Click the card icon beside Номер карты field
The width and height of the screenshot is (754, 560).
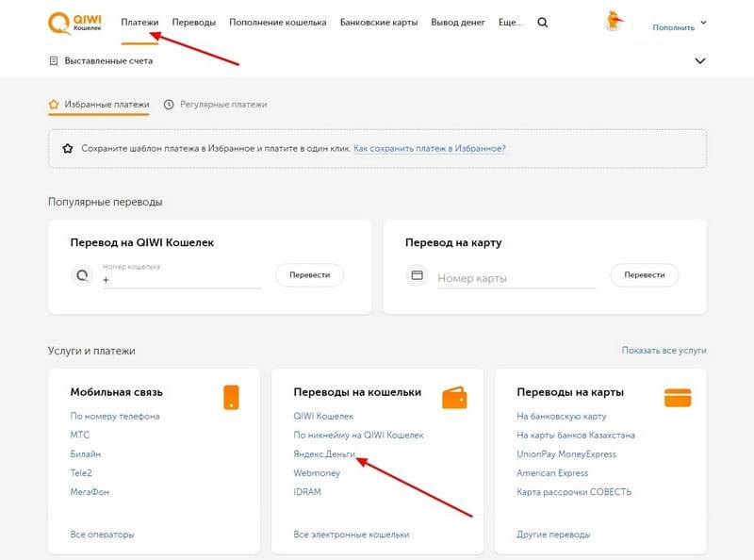[417, 275]
